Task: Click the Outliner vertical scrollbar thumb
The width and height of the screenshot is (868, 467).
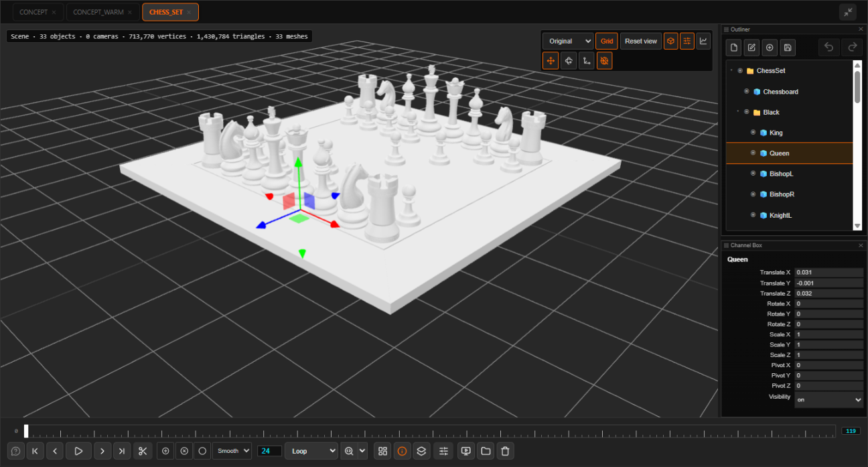Action: coord(857,86)
